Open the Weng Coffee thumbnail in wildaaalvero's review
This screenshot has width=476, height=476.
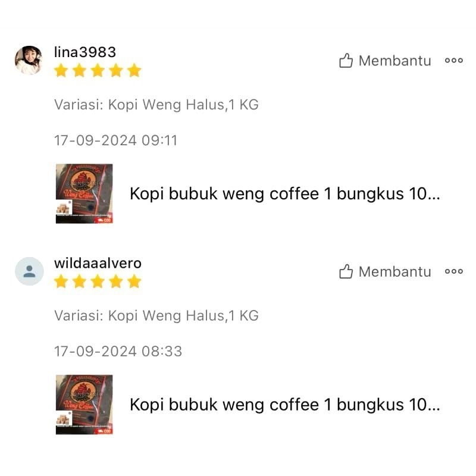[x=84, y=405]
